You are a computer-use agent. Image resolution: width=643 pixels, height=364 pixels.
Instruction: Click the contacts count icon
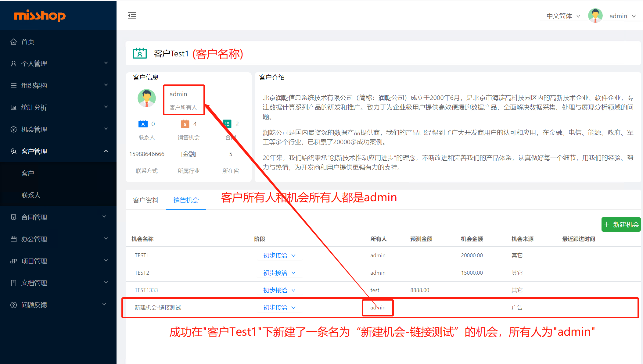coord(143,124)
